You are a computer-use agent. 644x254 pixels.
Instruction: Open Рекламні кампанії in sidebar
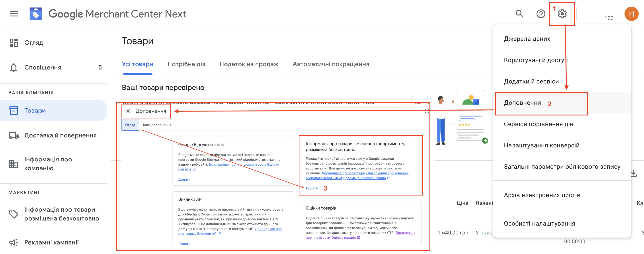click(x=53, y=242)
